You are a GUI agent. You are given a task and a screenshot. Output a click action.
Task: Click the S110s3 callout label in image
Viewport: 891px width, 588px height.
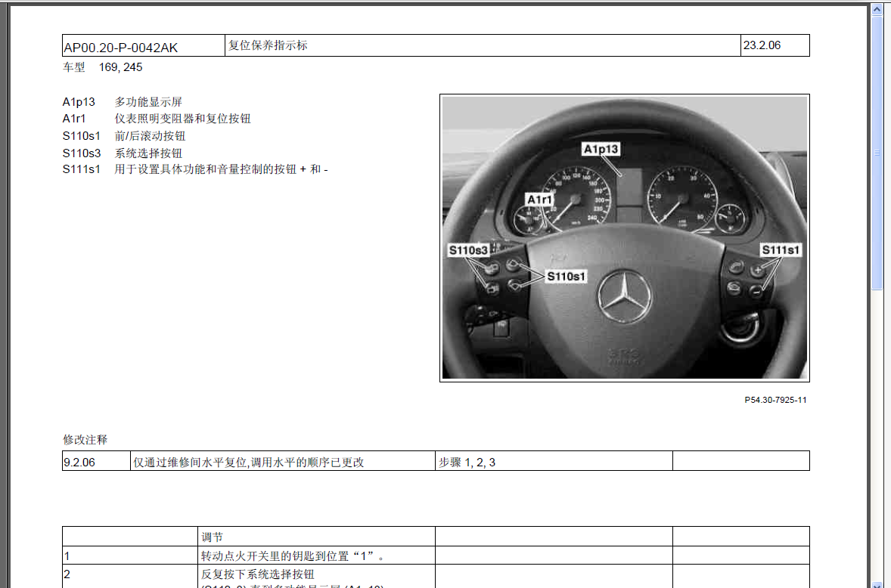point(468,250)
